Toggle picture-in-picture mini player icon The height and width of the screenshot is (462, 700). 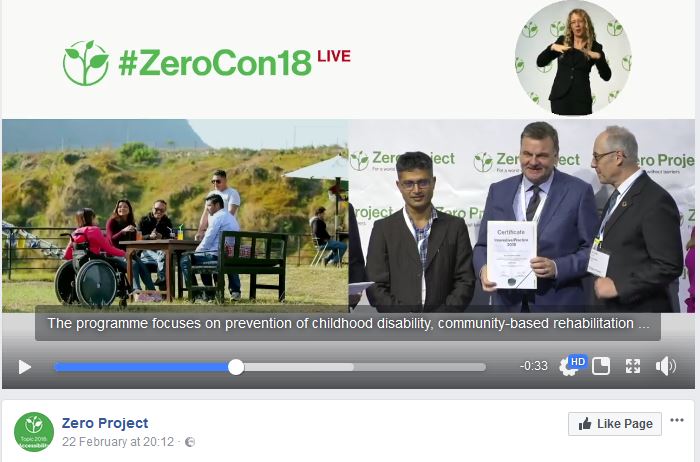click(x=601, y=366)
